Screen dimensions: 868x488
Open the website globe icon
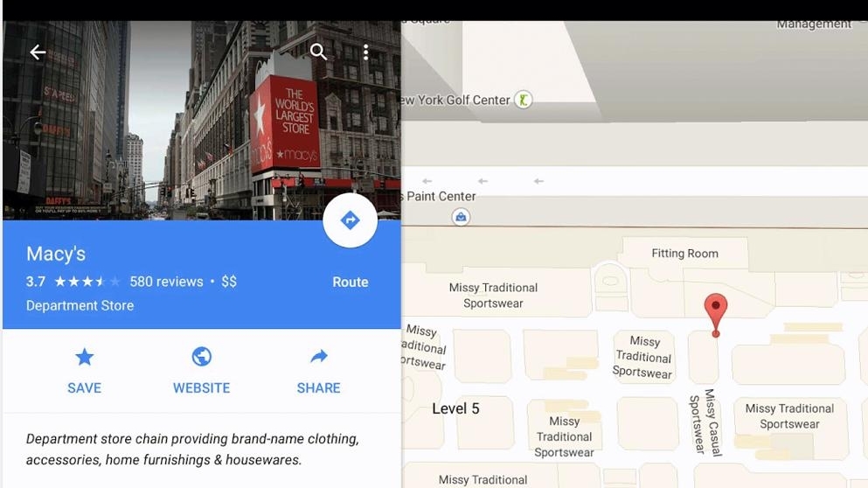pos(202,356)
